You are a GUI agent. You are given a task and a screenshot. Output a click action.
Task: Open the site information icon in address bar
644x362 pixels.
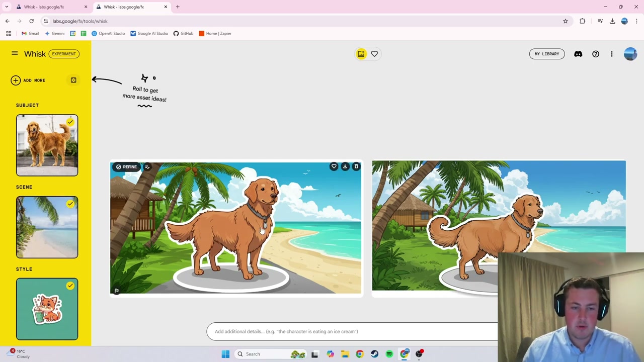46,21
